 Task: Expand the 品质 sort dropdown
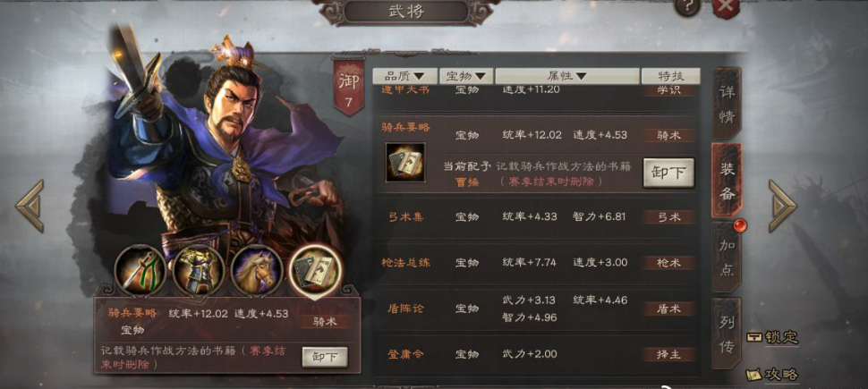point(404,76)
